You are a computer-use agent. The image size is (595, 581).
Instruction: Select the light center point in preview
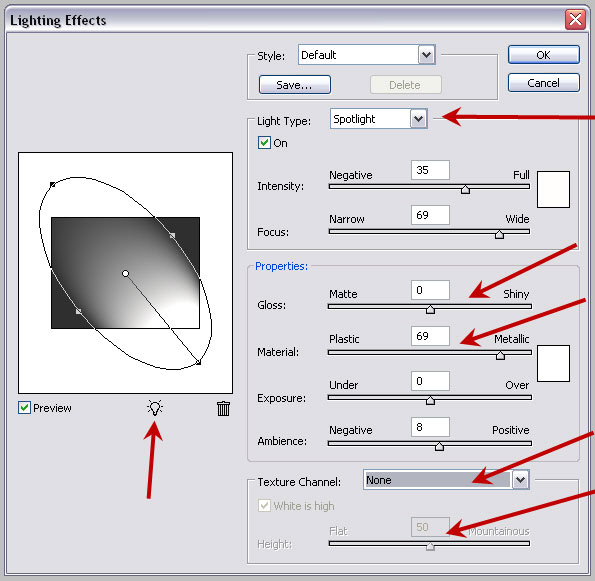pyautogui.click(x=125, y=273)
